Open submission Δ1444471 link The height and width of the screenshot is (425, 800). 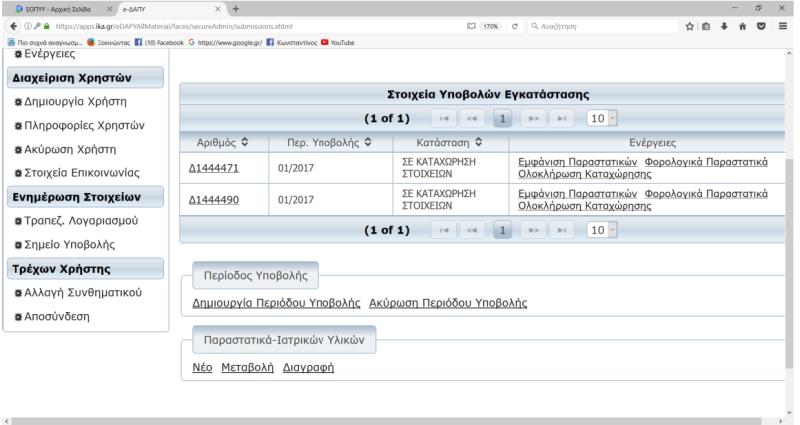click(x=215, y=167)
